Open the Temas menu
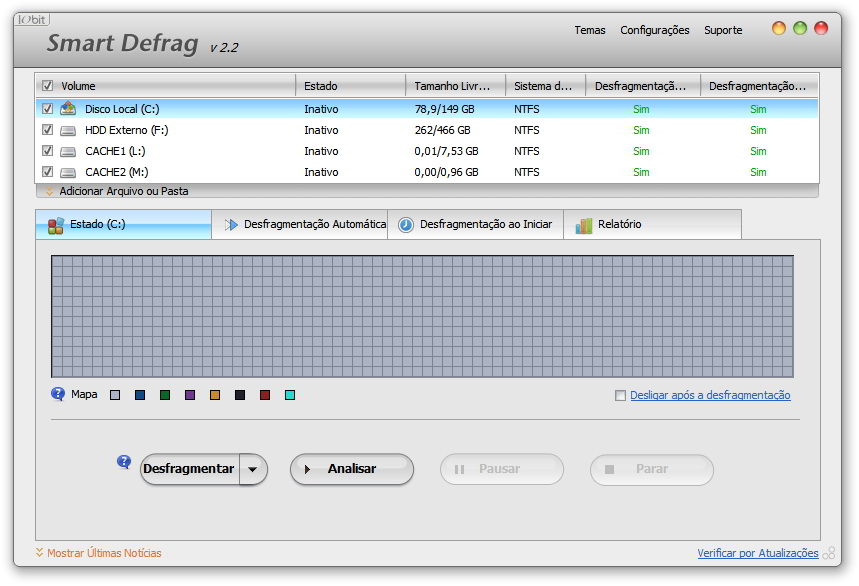The height and width of the screenshot is (586, 859). (589, 30)
